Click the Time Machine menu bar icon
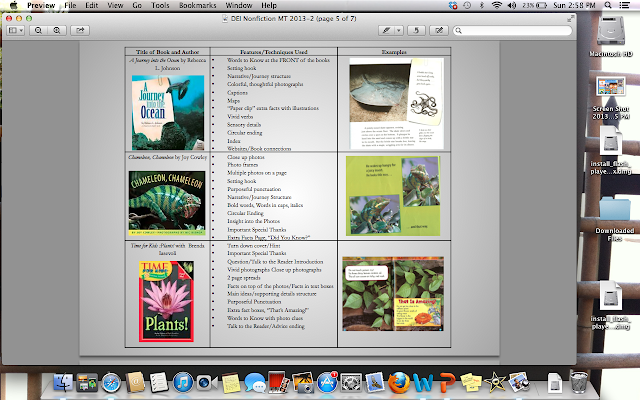The width and height of the screenshot is (640, 400). (x=467, y=5)
